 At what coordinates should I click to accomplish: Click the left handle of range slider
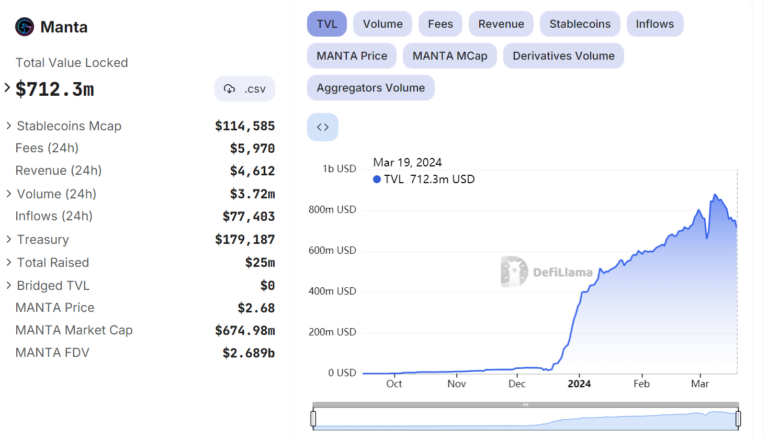(313, 418)
